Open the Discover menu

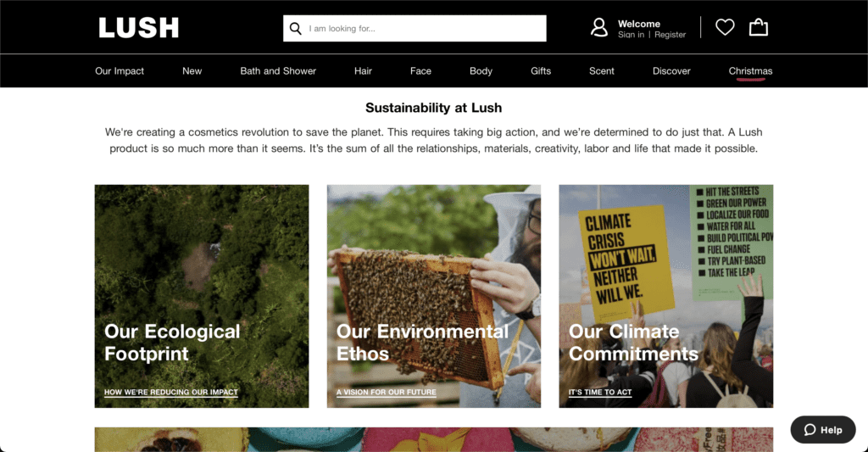pos(671,71)
